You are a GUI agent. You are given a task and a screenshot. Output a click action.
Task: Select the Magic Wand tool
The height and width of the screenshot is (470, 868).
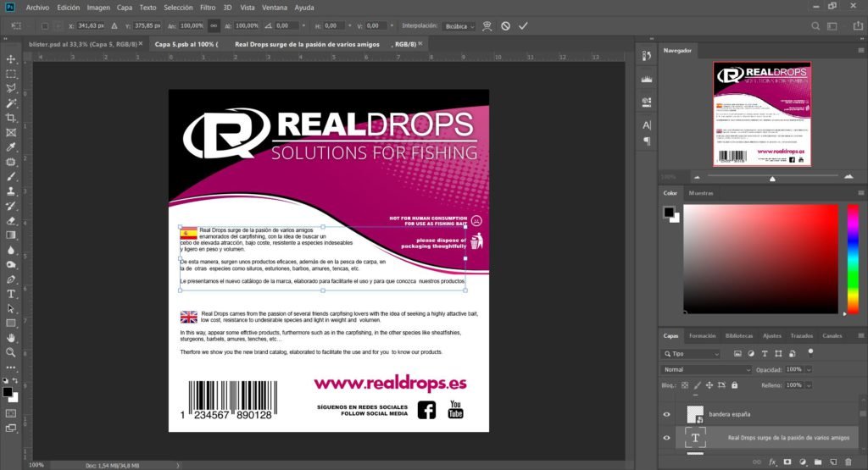10,103
